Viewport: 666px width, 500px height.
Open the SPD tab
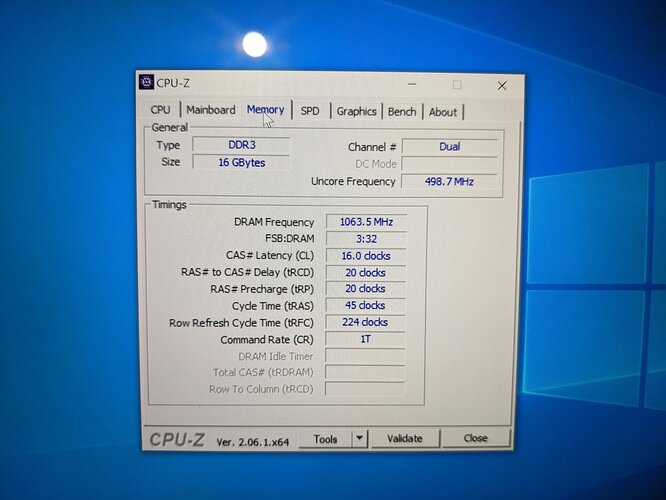pyautogui.click(x=310, y=111)
